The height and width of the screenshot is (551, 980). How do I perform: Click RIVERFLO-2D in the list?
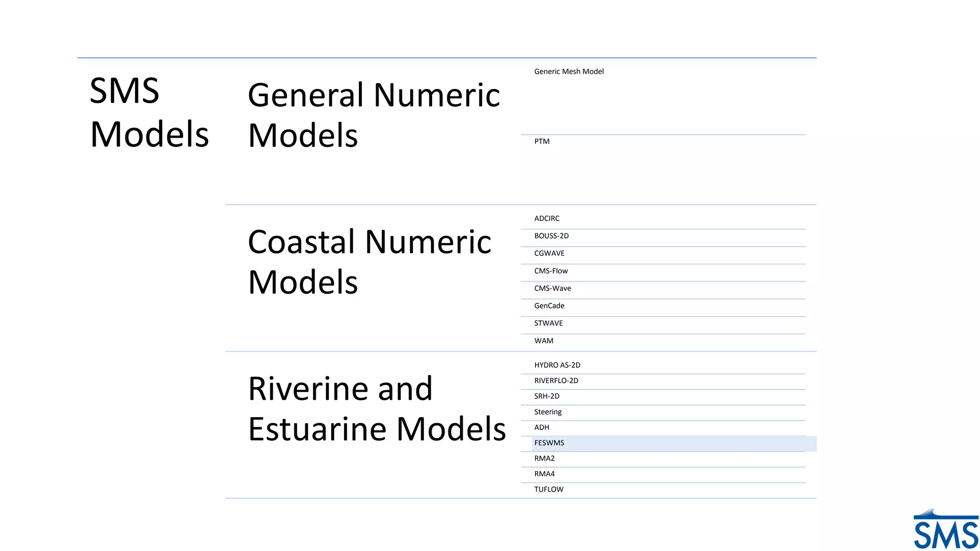[556, 381]
